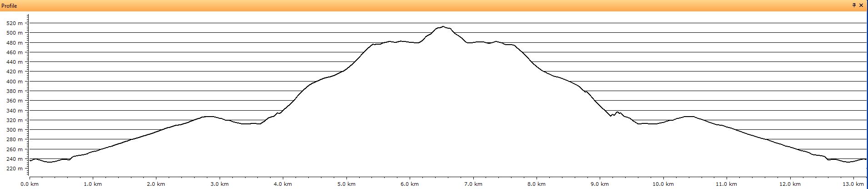Click the 520 m elevation axis label

pos(15,23)
